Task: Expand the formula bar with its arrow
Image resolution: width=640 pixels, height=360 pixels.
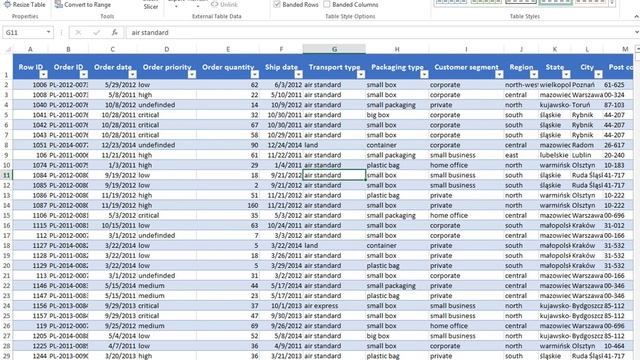Action: [636, 32]
